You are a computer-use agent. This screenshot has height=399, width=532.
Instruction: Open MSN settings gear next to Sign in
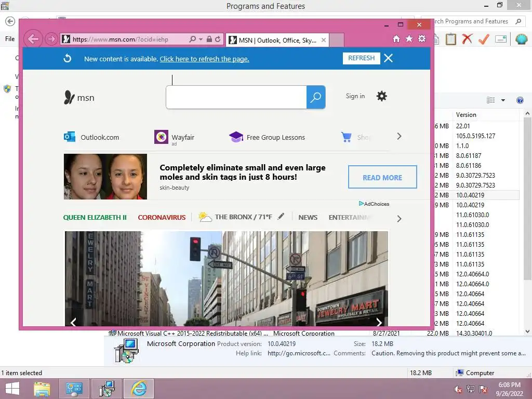point(382,96)
